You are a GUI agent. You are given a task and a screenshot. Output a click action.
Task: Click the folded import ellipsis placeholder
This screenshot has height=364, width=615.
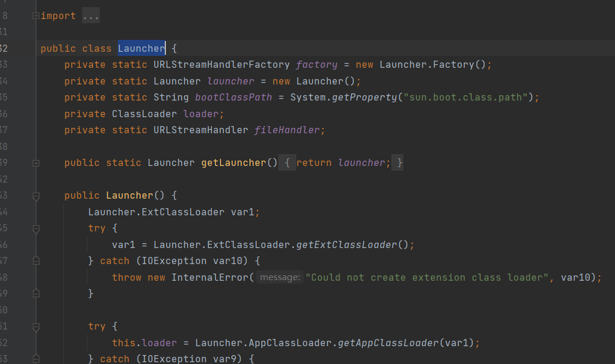point(91,16)
